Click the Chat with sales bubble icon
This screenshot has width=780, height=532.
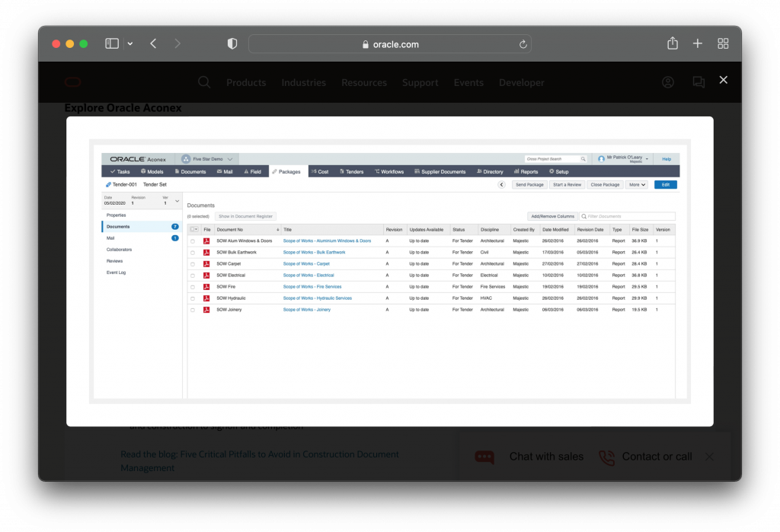484,457
